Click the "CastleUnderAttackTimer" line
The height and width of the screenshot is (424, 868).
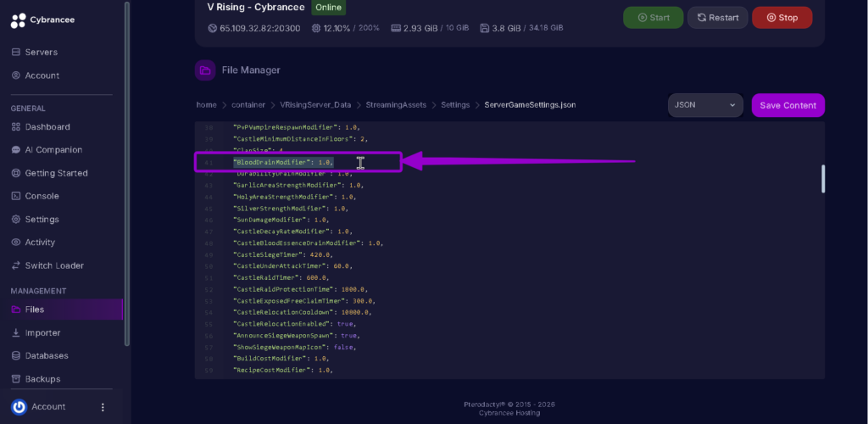(292, 266)
